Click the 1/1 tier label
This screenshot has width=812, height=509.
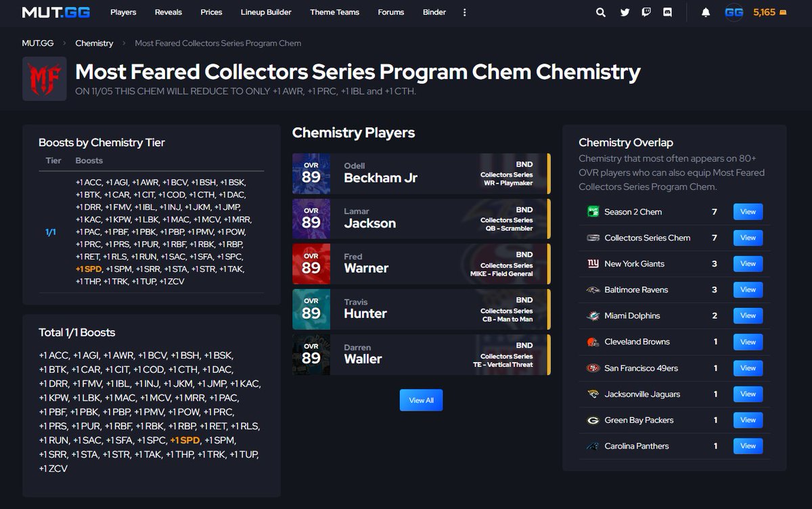(x=51, y=232)
